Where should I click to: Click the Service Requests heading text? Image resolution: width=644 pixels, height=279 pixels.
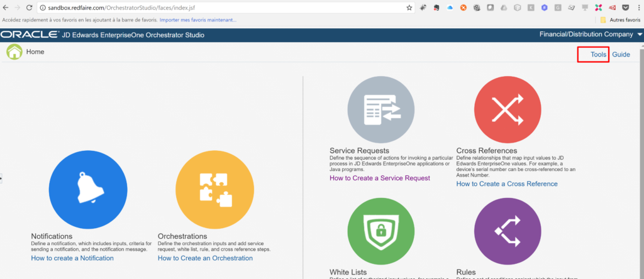click(x=359, y=151)
